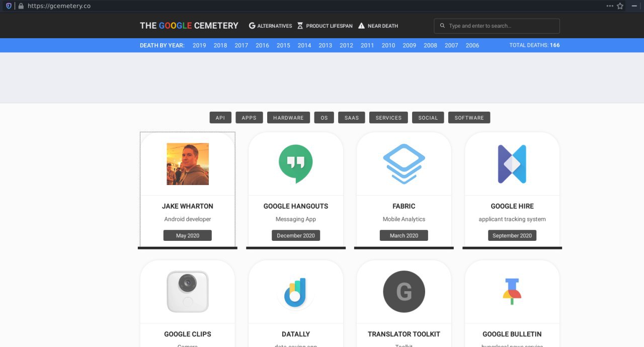Click the 'applicant tracking system' description

coord(512,219)
